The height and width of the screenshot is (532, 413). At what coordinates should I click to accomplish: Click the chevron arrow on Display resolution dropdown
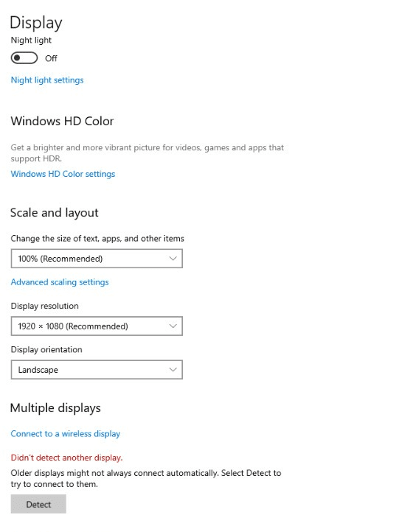[x=173, y=326]
